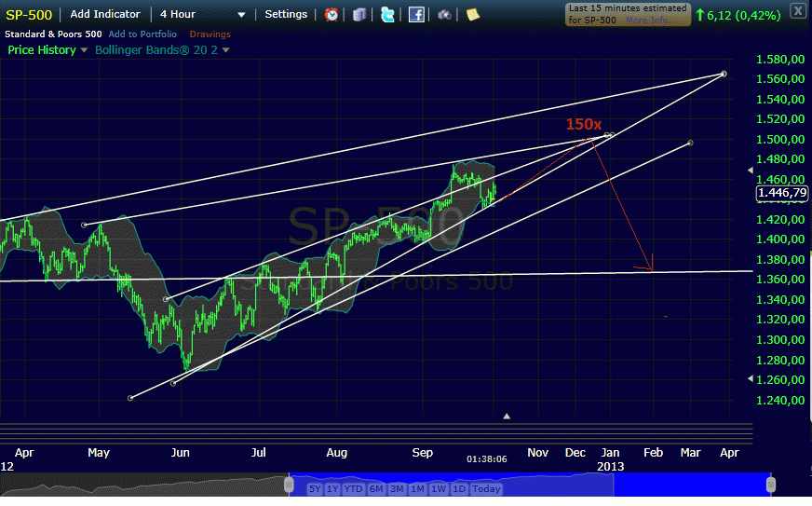
Task: Click the 01:38:06 countdown timer text
Action: click(487, 459)
